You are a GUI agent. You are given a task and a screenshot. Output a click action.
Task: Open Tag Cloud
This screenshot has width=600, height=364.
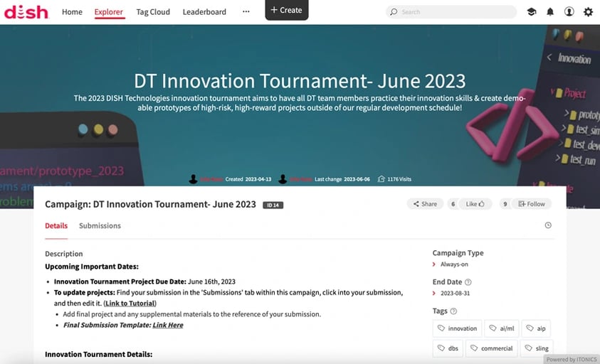click(x=153, y=12)
